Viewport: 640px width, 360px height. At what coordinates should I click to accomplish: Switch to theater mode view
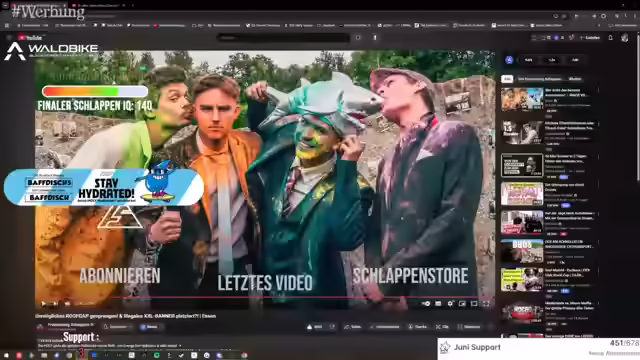point(474,303)
